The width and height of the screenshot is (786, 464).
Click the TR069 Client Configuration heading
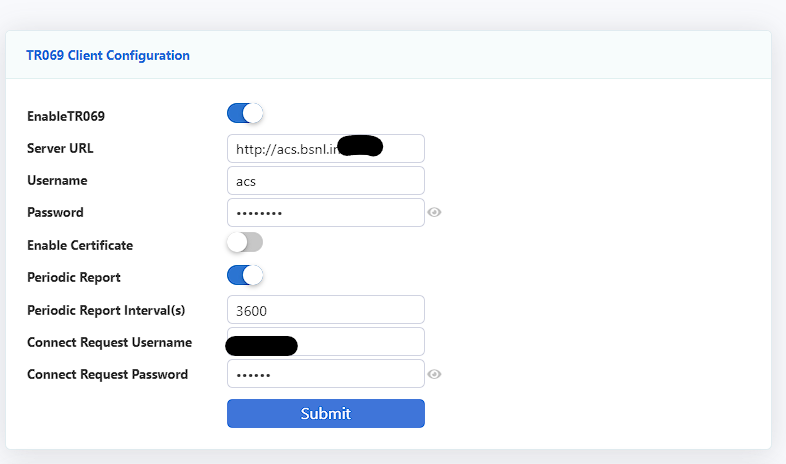point(108,55)
